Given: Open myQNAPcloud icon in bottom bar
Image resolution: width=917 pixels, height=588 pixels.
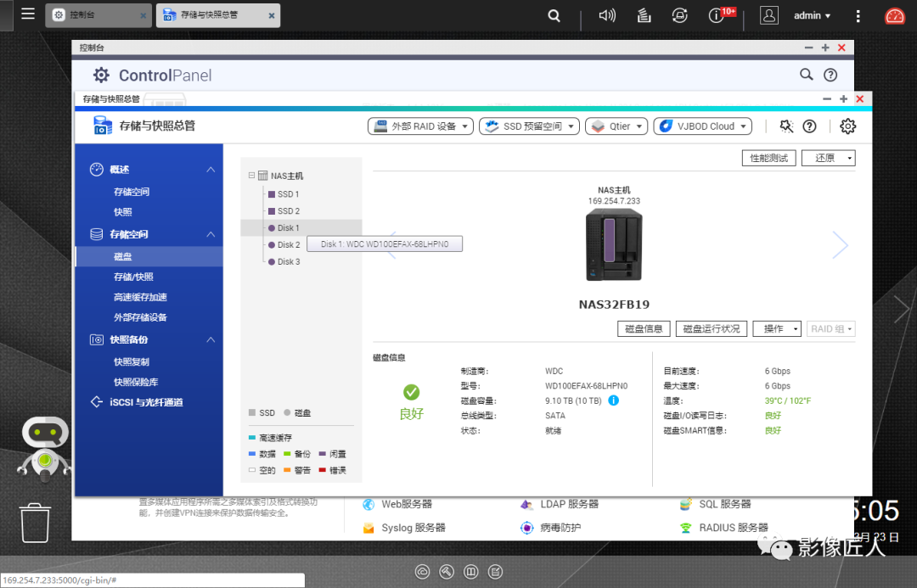Looking at the screenshot, I should click(422, 572).
